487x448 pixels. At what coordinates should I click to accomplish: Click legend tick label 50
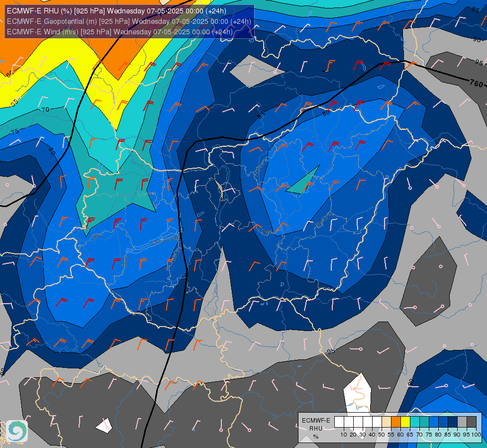[382, 435]
